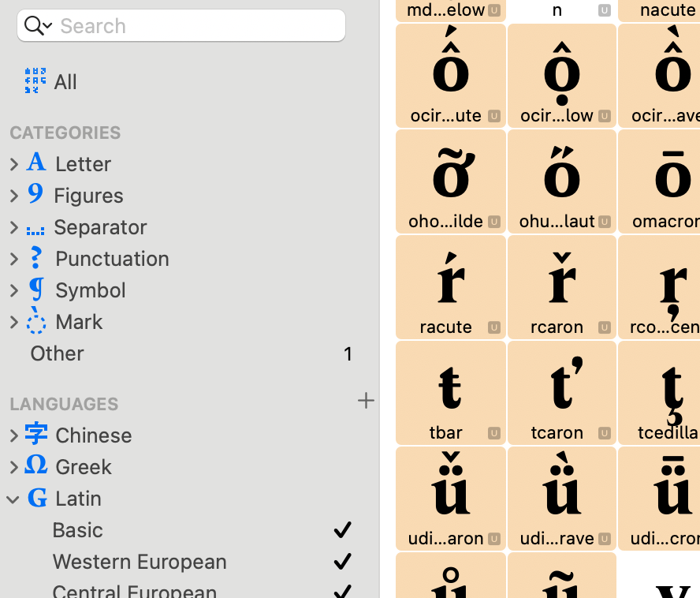The width and height of the screenshot is (700, 598).
Task: Click the Separator category icon
Action: click(35, 228)
